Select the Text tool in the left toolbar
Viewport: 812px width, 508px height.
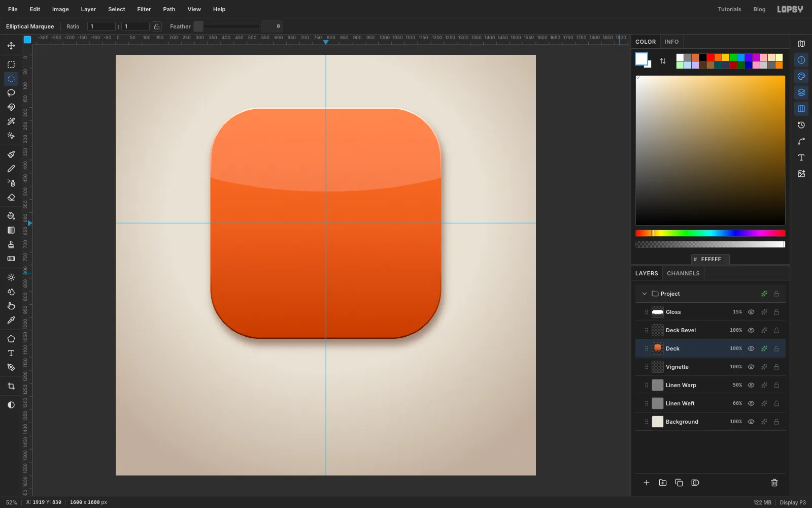[x=11, y=353]
